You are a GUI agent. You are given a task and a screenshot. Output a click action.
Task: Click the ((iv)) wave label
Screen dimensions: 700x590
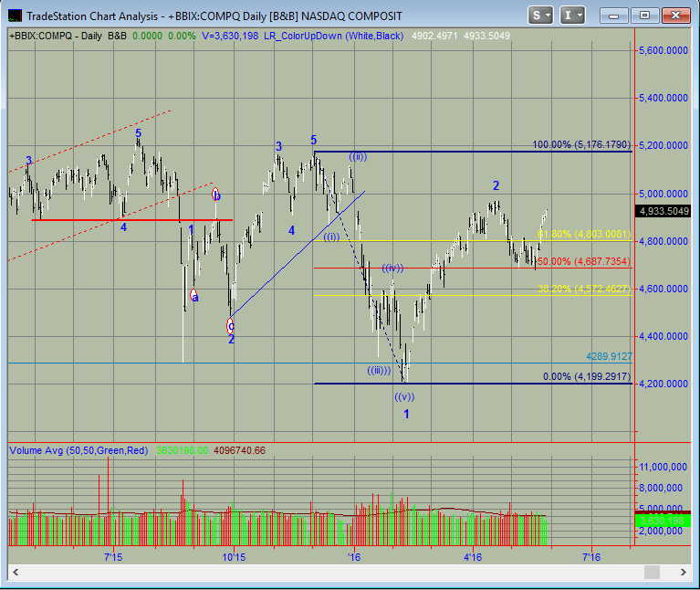tap(392, 268)
